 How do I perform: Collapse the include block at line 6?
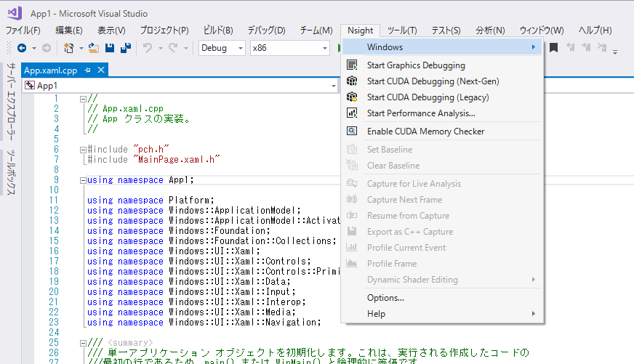point(83,150)
